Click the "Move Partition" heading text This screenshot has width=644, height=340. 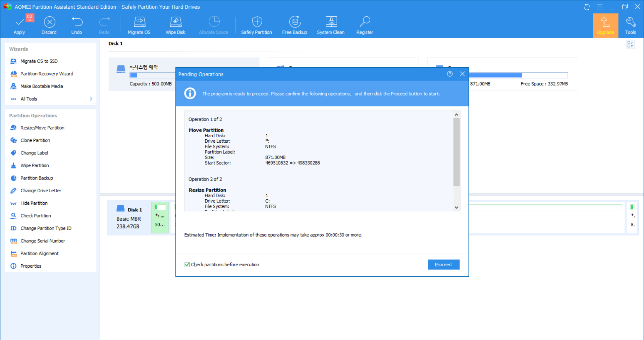click(x=206, y=130)
